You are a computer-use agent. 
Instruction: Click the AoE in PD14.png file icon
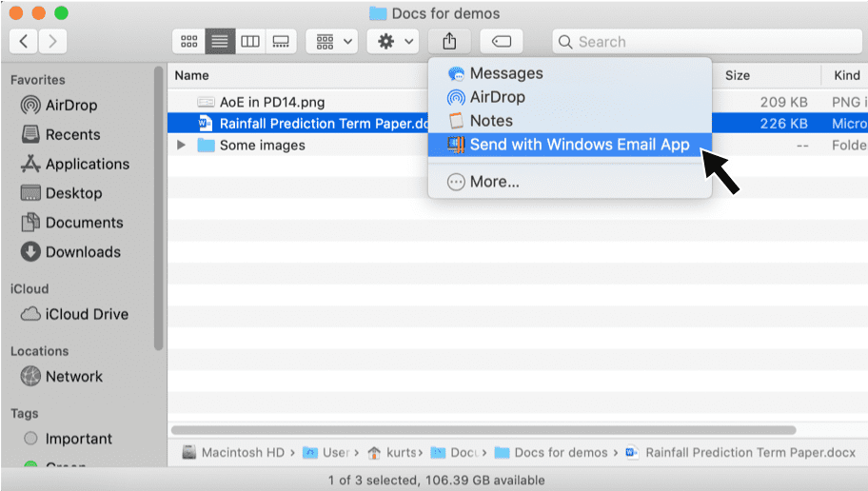pos(206,103)
